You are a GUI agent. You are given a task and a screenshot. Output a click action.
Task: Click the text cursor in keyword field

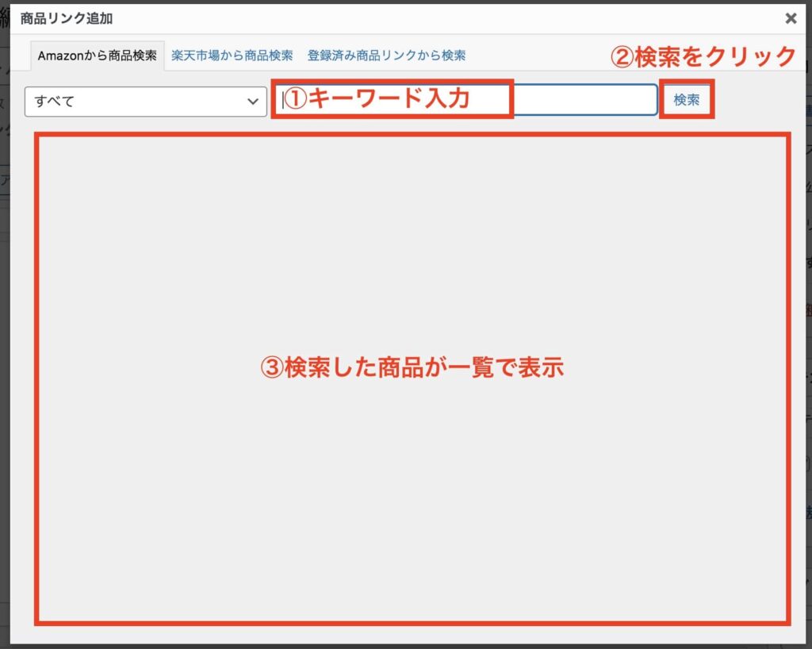pos(282,100)
